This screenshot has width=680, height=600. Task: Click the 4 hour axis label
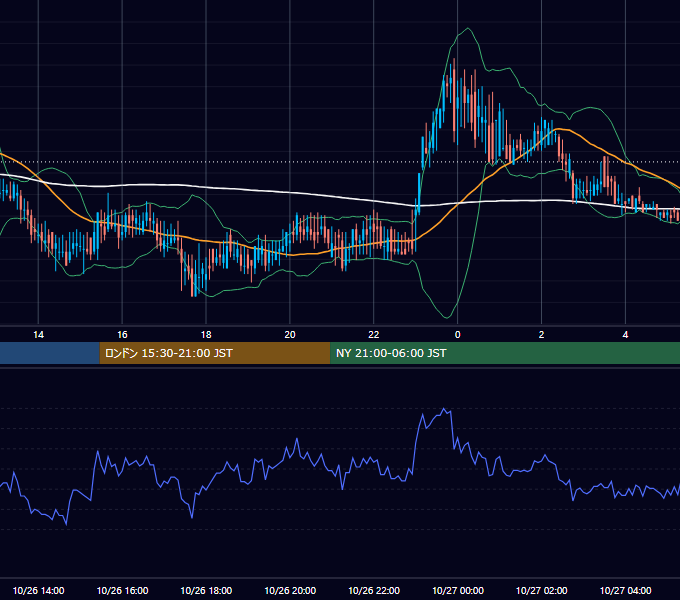625,335
